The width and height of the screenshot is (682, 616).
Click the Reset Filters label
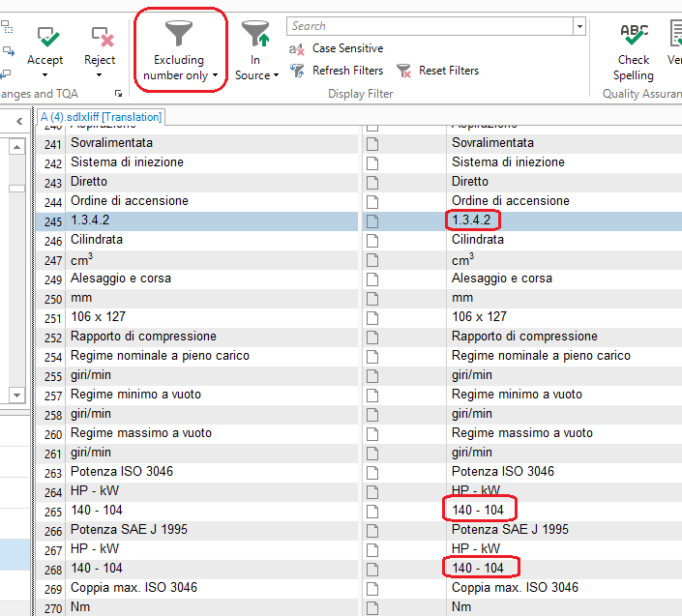[448, 71]
